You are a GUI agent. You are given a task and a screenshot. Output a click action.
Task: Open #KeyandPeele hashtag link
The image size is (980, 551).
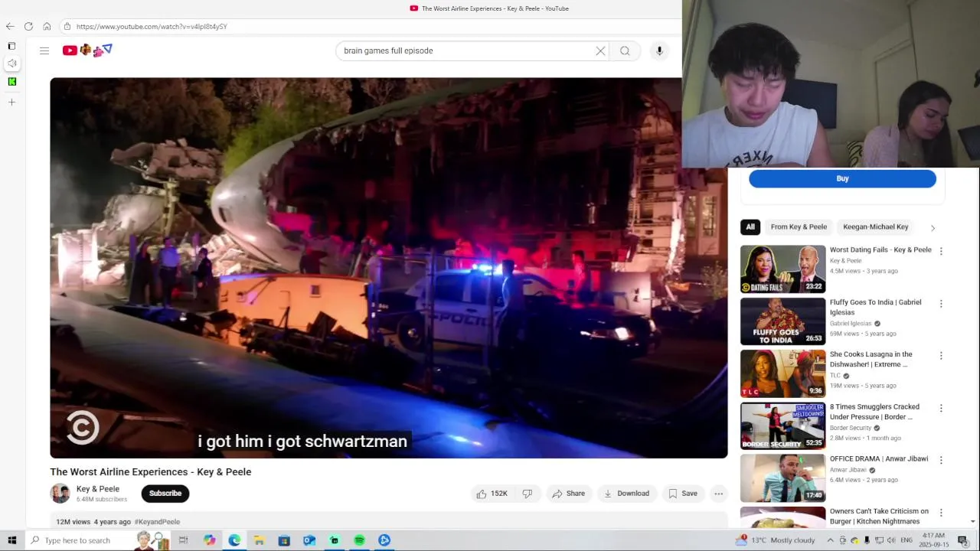pos(157,522)
